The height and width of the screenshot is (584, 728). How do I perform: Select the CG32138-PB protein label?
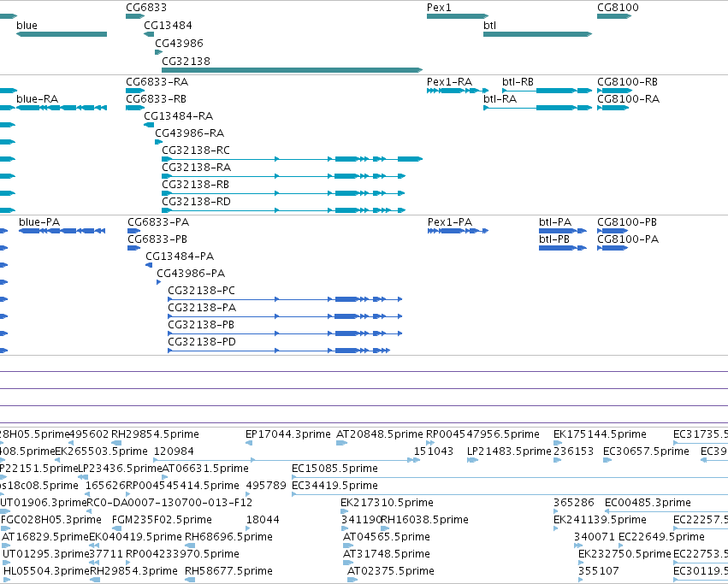(201, 325)
